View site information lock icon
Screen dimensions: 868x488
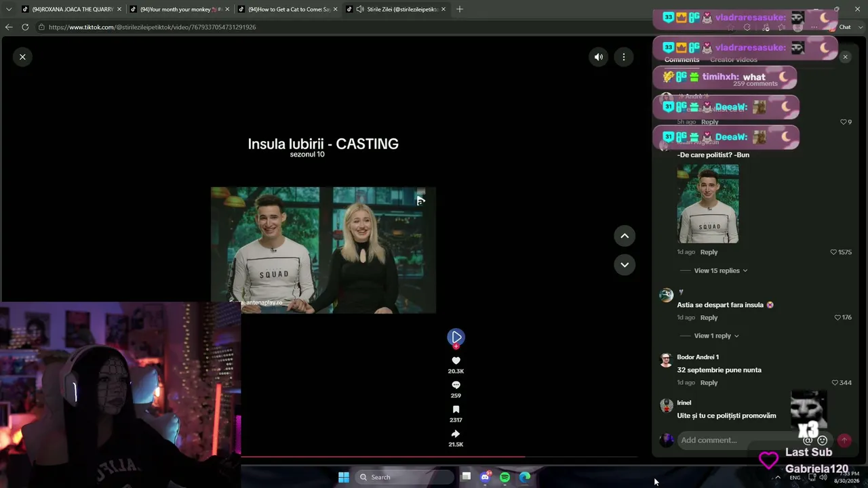pyautogui.click(x=41, y=27)
